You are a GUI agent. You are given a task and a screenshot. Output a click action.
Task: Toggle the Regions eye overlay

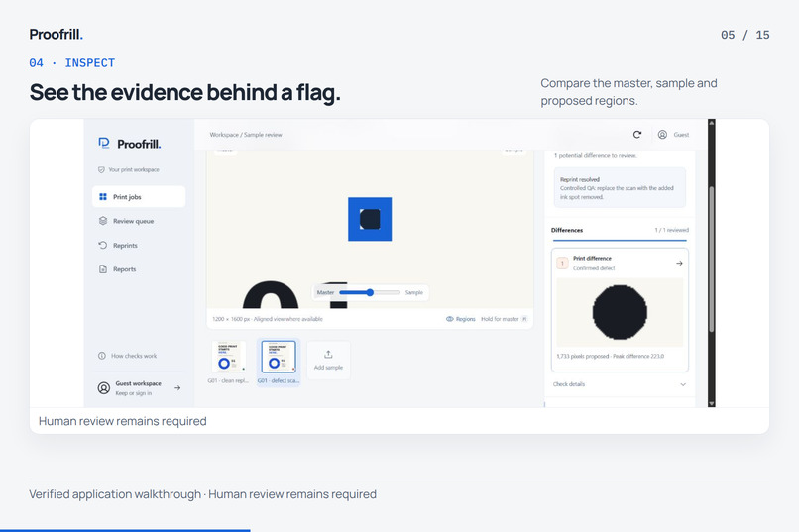pos(461,319)
